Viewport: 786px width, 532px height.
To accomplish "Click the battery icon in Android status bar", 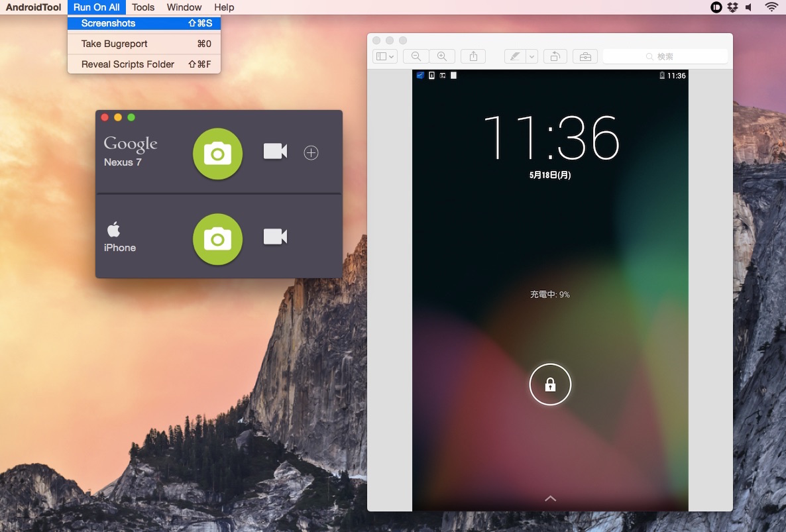I will click(661, 75).
